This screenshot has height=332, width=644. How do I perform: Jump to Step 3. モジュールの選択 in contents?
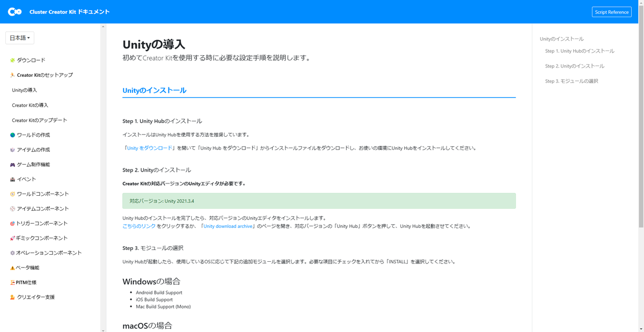pyautogui.click(x=572, y=81)
